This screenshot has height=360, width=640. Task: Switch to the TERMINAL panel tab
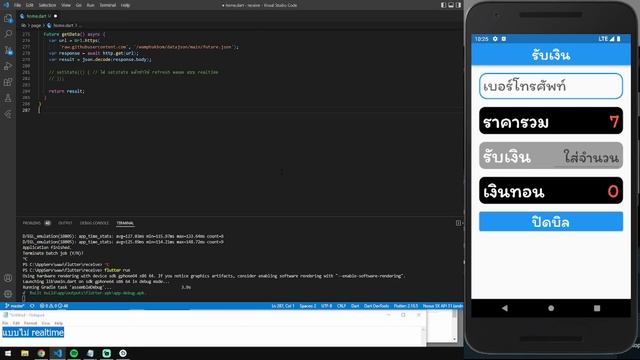pyautogui.click(x=125, y=223)
